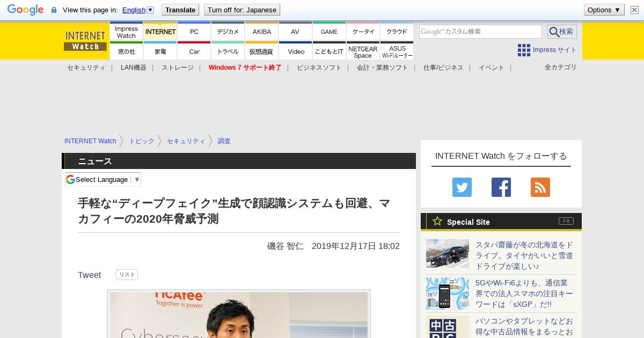Click the Tweet link
The image size is (644, 338).
(89, 275)
